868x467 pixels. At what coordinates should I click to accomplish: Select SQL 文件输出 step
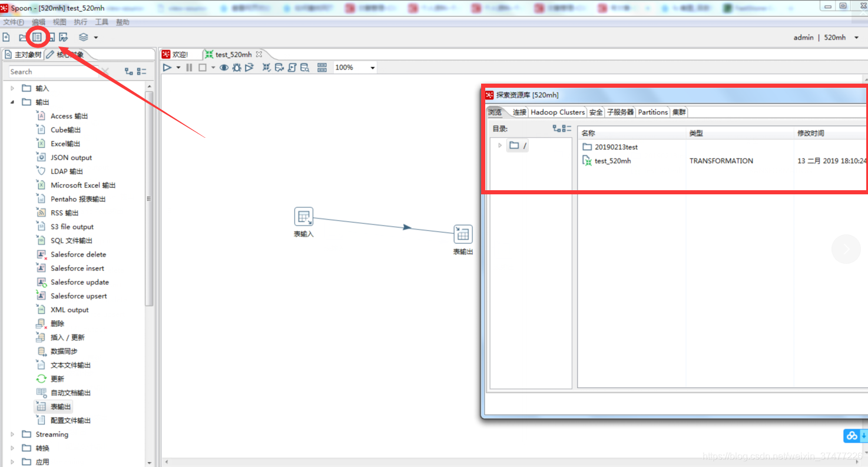pyautogui.click(x=64, y=241)
